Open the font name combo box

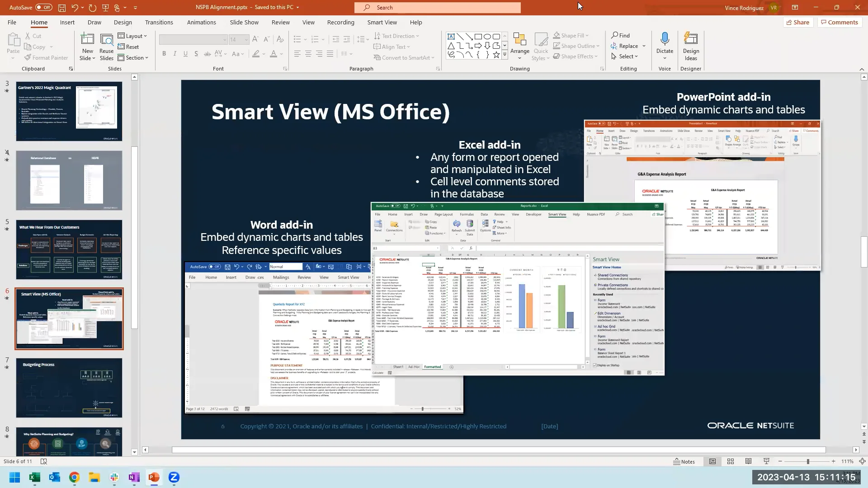[193, 40]
